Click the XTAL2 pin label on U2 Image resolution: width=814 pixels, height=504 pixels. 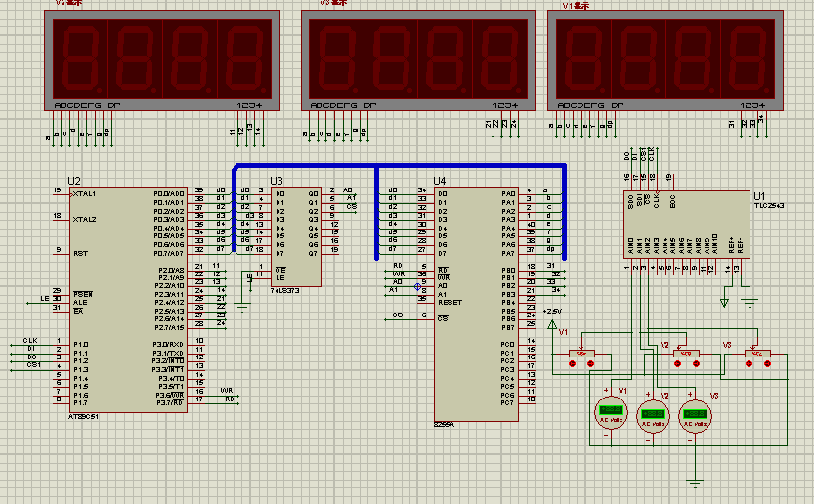pyautogui.click(x=84, y=220)
